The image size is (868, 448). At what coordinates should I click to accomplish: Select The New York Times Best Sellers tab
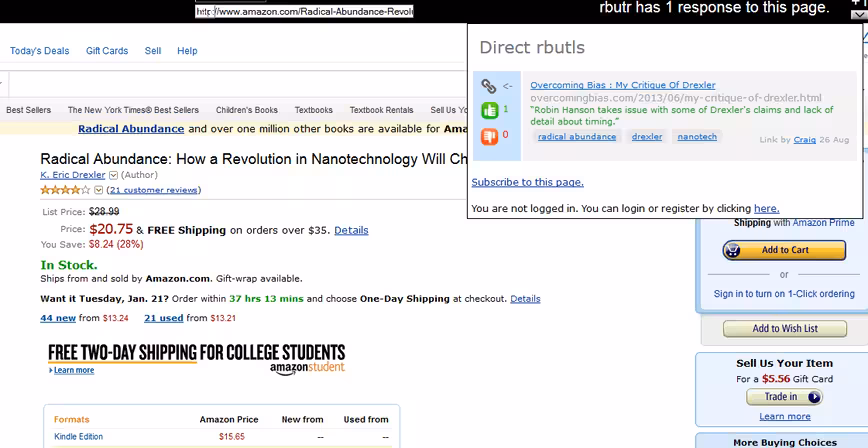pos(133,110)
